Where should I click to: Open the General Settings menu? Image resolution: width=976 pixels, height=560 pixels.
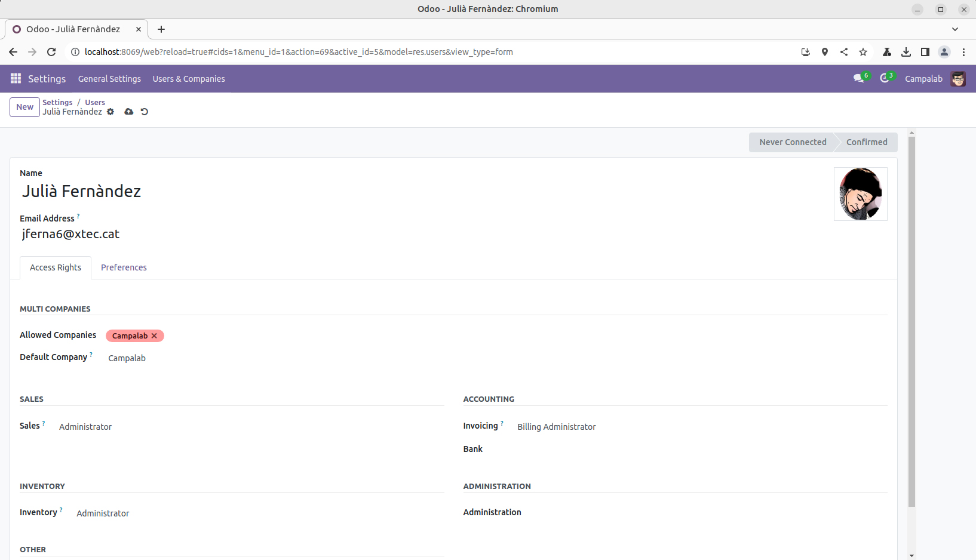pos(109,79)
